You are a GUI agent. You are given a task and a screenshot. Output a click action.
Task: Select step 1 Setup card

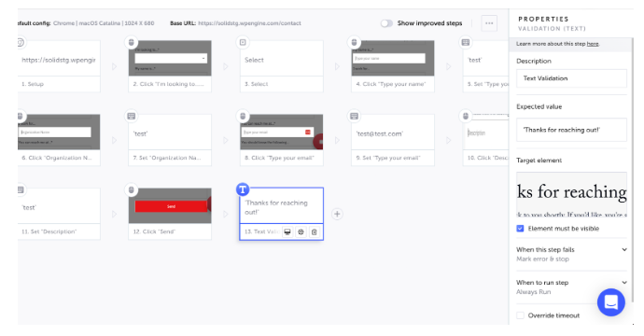59,66
